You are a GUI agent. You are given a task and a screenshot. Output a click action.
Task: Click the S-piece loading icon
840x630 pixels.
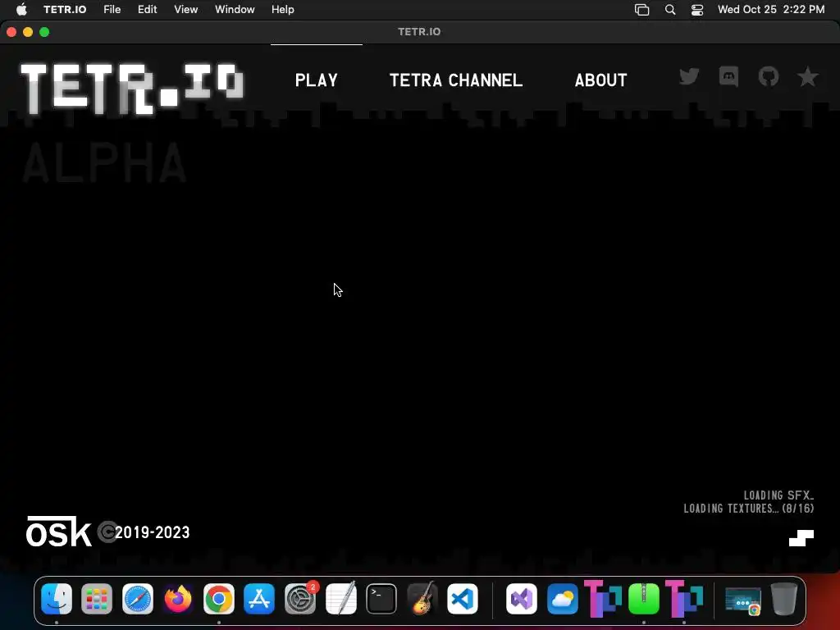(x=801, y=538)
